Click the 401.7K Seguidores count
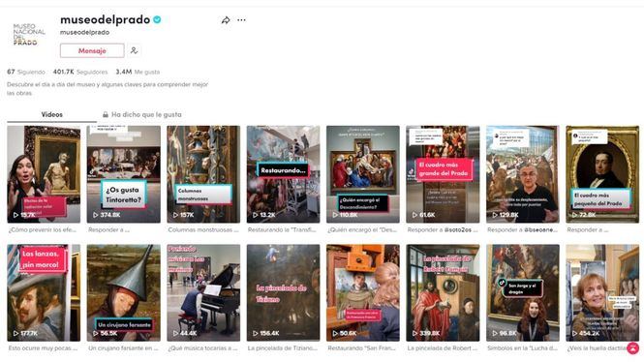Screen dimensions: 644x362 click(x=80, y=72)
